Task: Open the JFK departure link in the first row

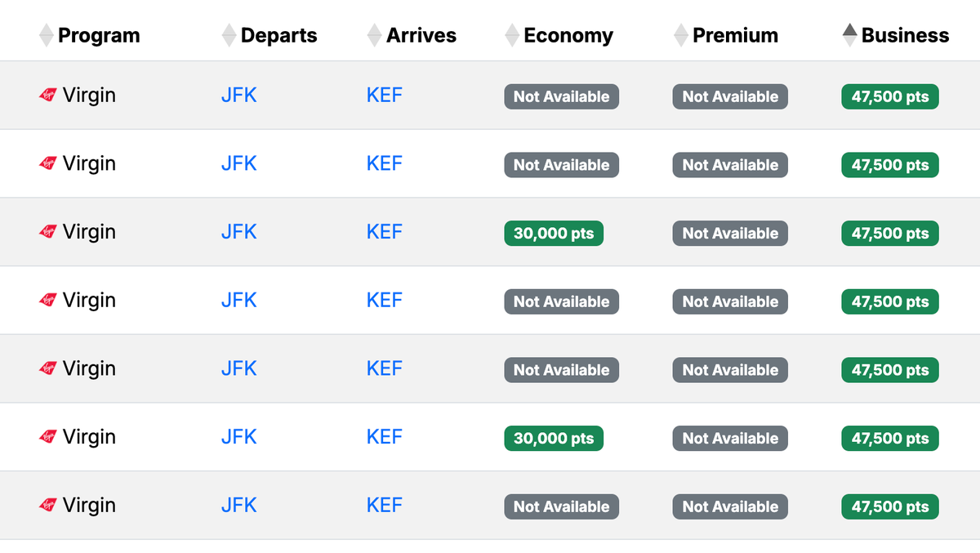Action: 238,95
